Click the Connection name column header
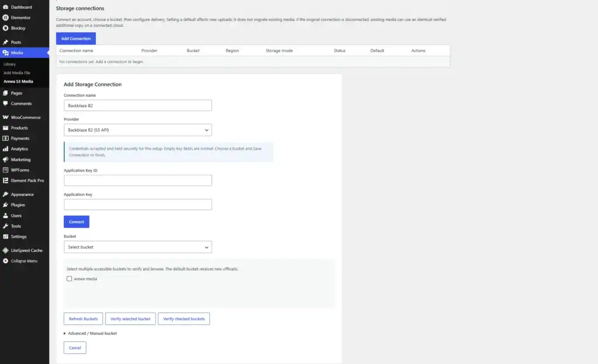598x364 pixels. coord(77,51)
